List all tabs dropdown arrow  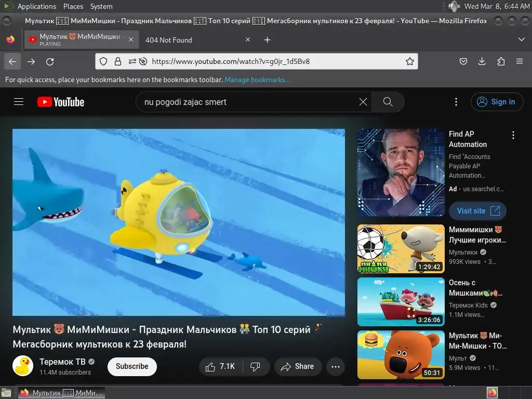pyautogui.click(x=522, y=39)
